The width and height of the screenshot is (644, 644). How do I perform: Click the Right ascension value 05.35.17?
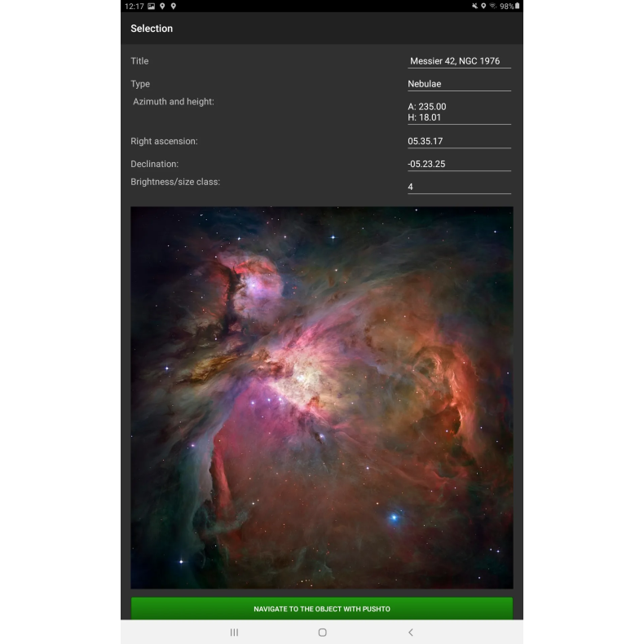pos(459,141)
